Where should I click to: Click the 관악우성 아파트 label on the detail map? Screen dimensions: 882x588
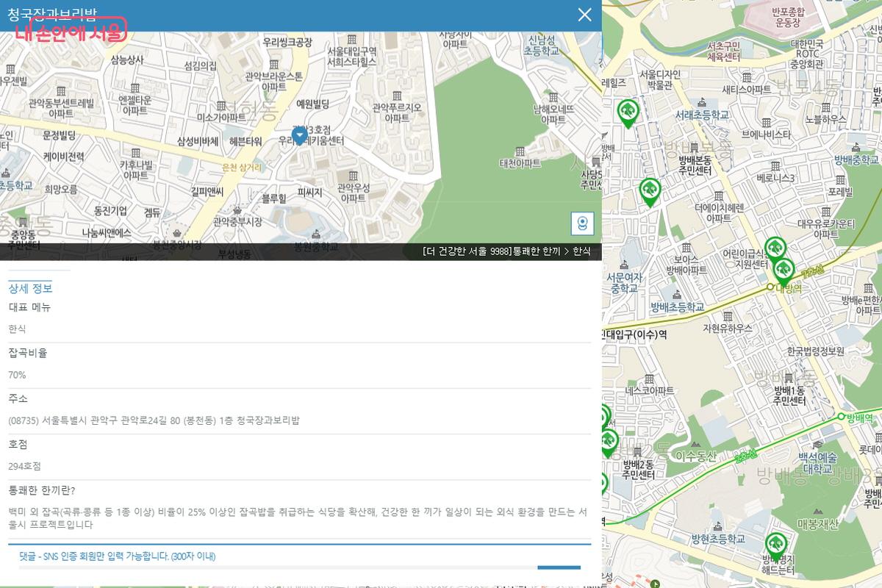pos(352,193)
